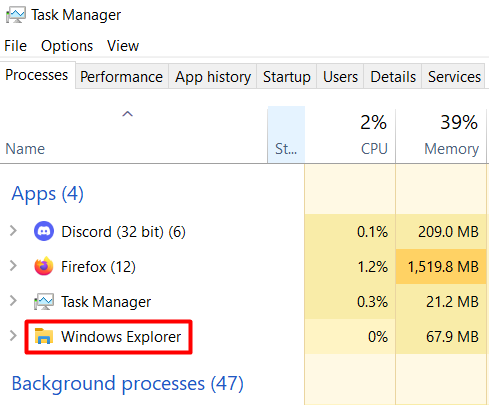This screenshot has height=405, width=489.
Task: Click Firefox's 1,519.8 MB memory value
Action: tap(443, 267)
